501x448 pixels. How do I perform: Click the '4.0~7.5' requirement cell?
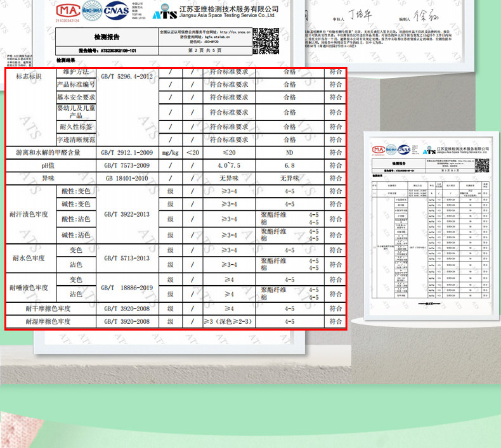tap(229, 165)
